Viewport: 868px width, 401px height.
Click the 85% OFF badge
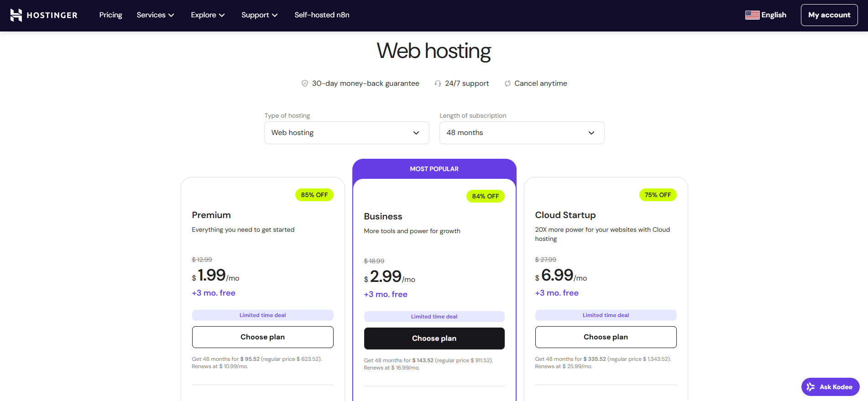(314, 195)
